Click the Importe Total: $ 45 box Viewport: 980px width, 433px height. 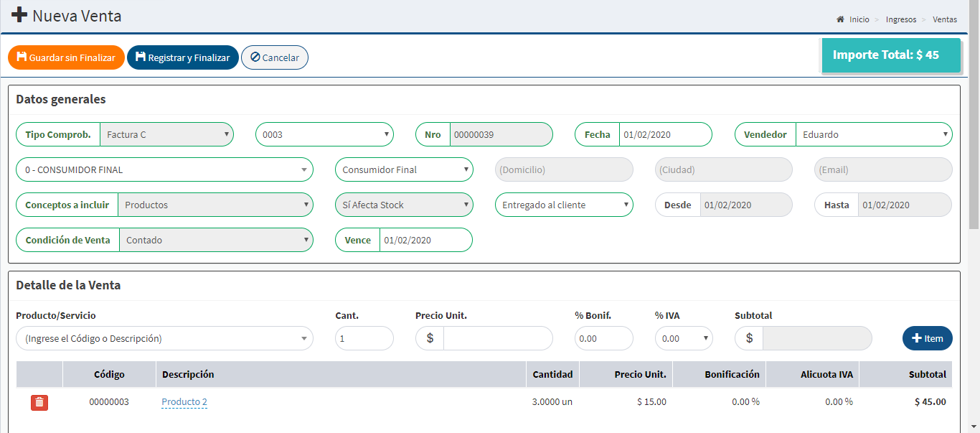891,55
